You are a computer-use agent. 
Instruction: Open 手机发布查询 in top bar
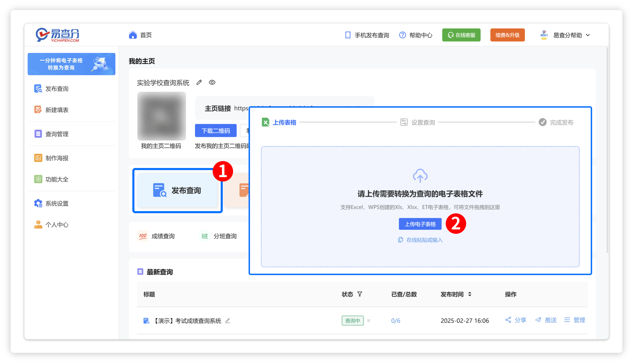click(x=367, y=35)
